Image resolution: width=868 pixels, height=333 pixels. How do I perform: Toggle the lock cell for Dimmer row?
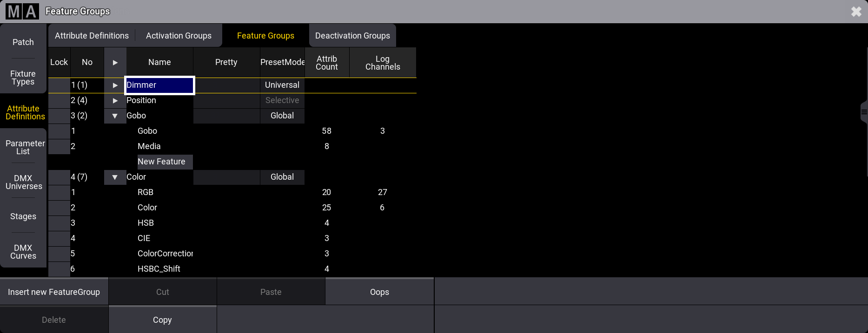(59, 85)
